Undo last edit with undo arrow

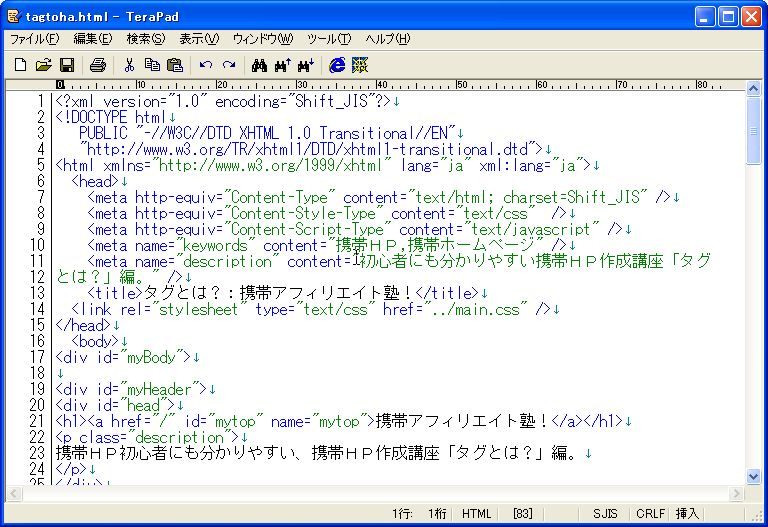[x=206, y=65]
